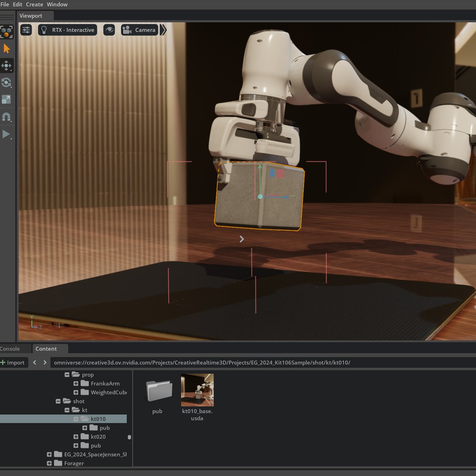The height and width of the screenshot is (476, 476).
Task: Activate the Rotate tool
Action: click(6, 83)
